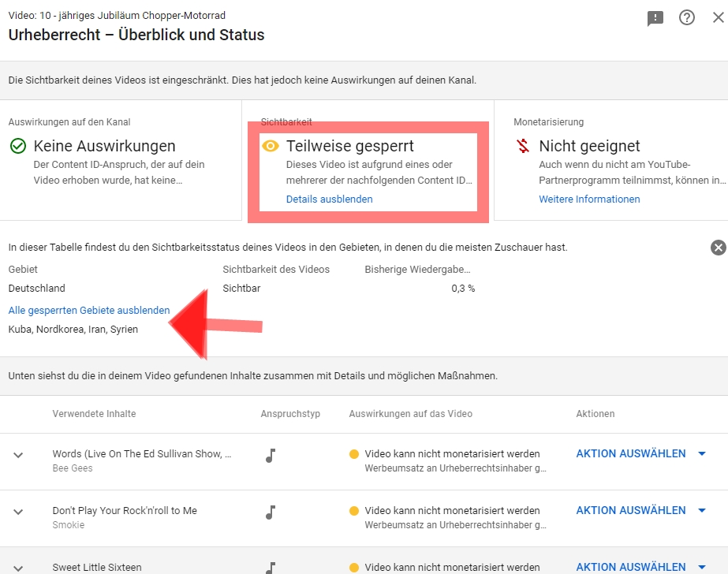Expand the Words (Live On The Ed Sullivan Show) row
This screenshot has width=728, height=574.
18,455
